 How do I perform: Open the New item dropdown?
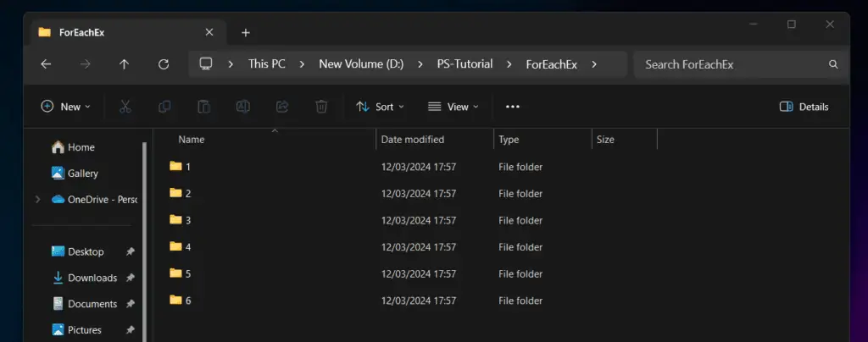pos(66,107)
